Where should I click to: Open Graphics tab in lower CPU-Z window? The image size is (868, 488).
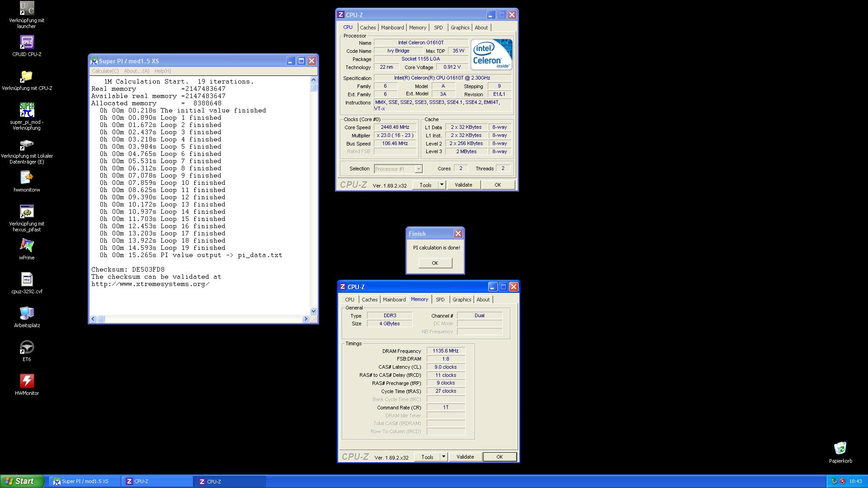462,300
